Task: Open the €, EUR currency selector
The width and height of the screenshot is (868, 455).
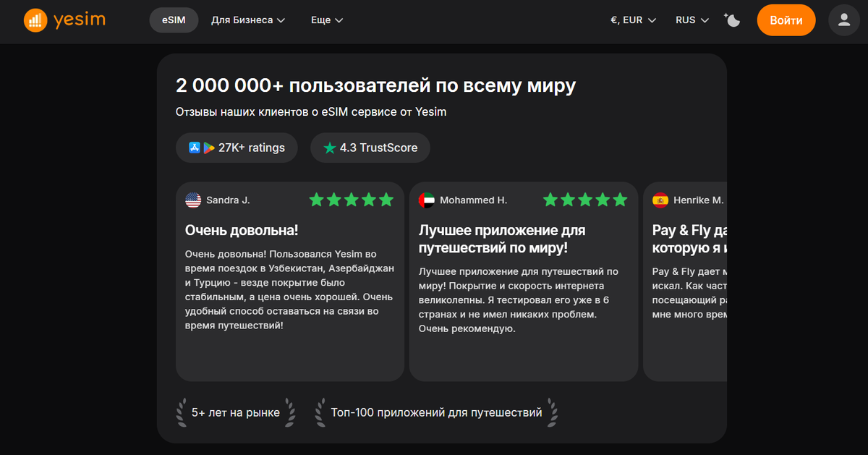Action: pos(632,20)
